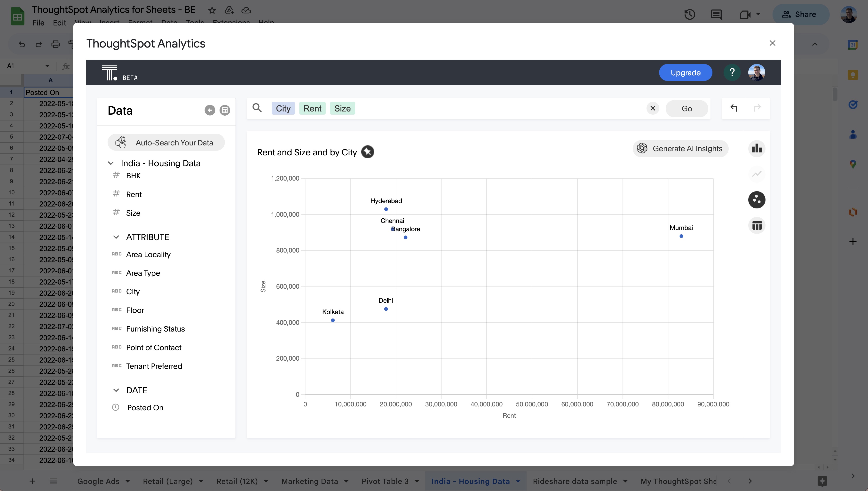Click the Sheets redo icon
Image resolution: width=868 pixels, height=491 pixels.
coord(39,44)
